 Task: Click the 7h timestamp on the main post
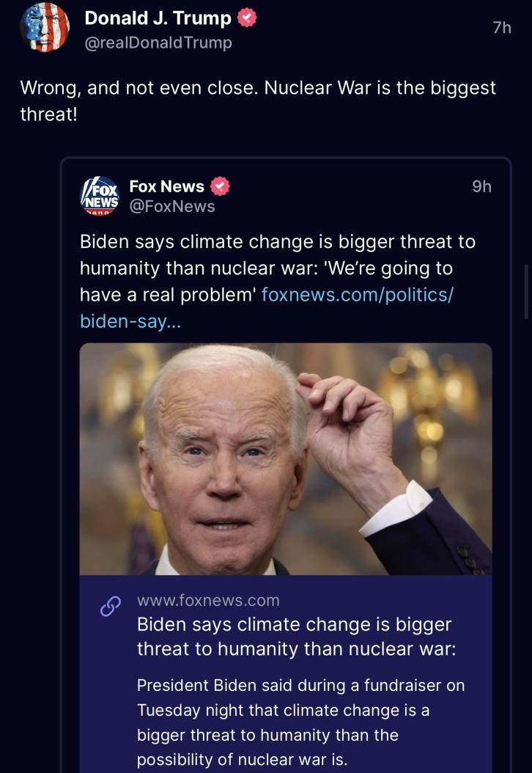point(501,27)
